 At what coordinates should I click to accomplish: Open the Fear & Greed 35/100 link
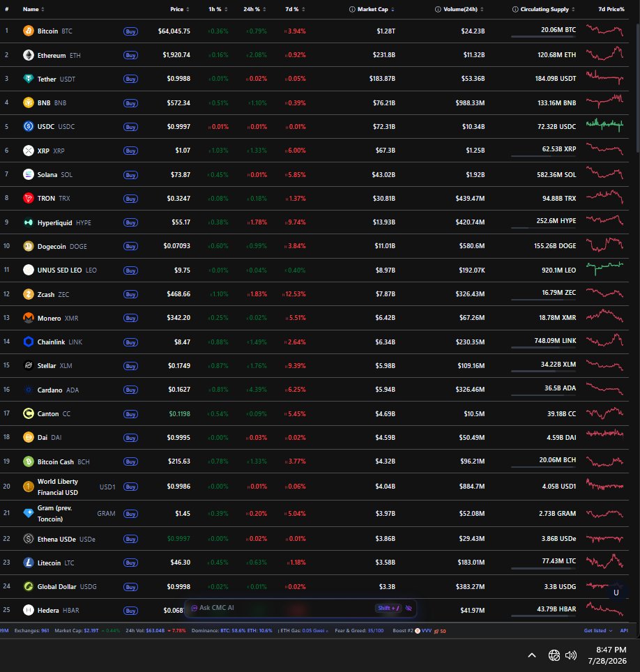click(359, 630)
